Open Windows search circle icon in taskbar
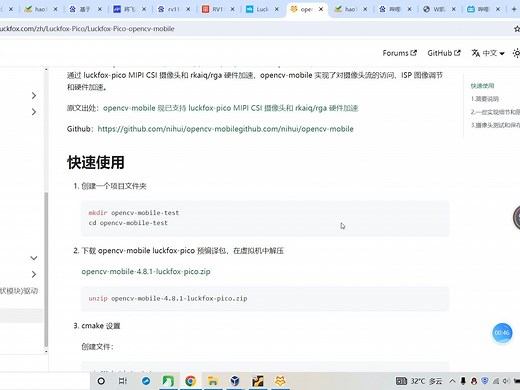This screenshot has width=520, height=390. click(101, 381)
